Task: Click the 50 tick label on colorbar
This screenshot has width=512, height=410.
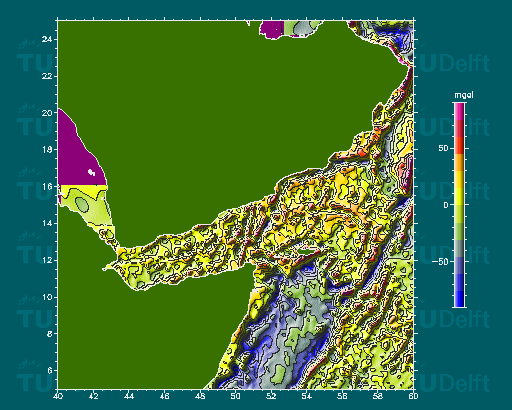Action: click(443, 148)
